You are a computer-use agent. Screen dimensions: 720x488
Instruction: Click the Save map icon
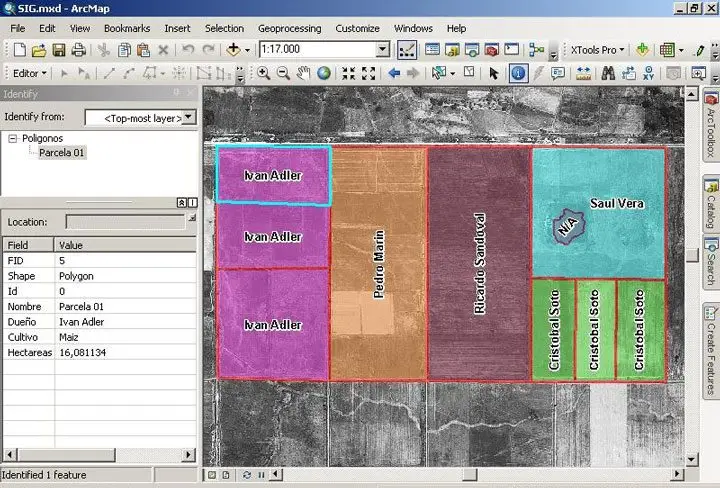[x=59, y=49]
